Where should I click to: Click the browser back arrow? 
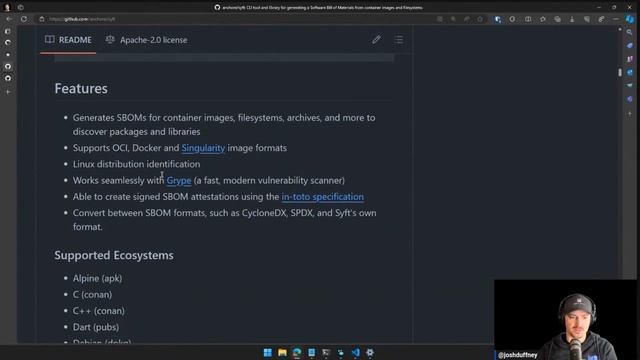(x=9, y=19)
